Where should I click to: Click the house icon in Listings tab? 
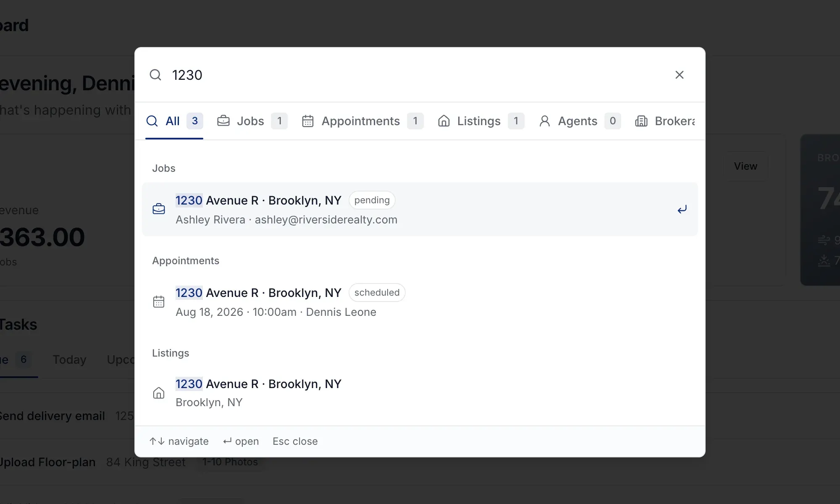pyautogui.click(x=444, y=121)
